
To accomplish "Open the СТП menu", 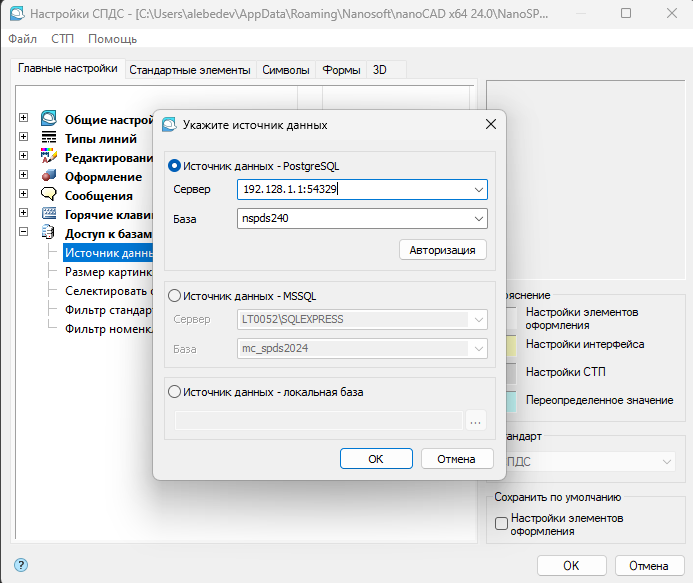I will click(62, 39).
